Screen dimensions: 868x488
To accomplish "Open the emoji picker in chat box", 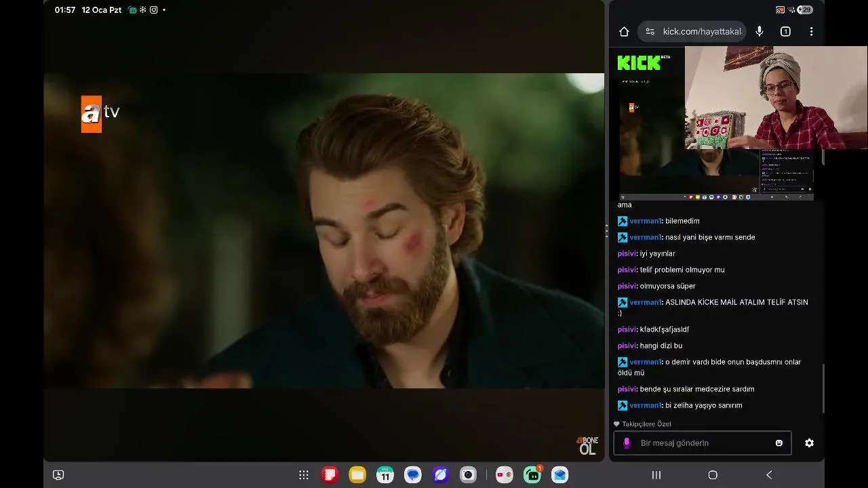I will click(779, 443).
